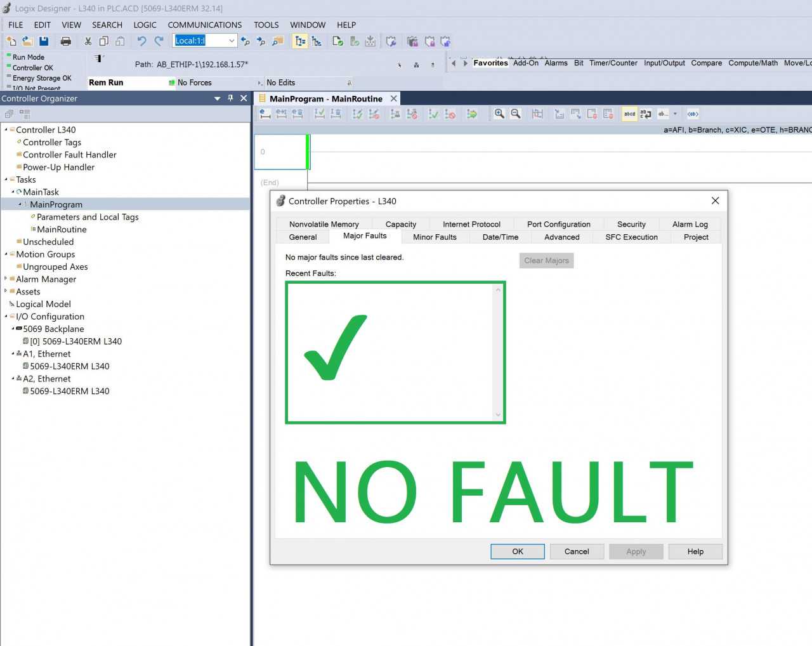Open the COMMUNICATIONS menu
Image resolution: width=812 pixels, height=646 pixels.
pos(205,25)
